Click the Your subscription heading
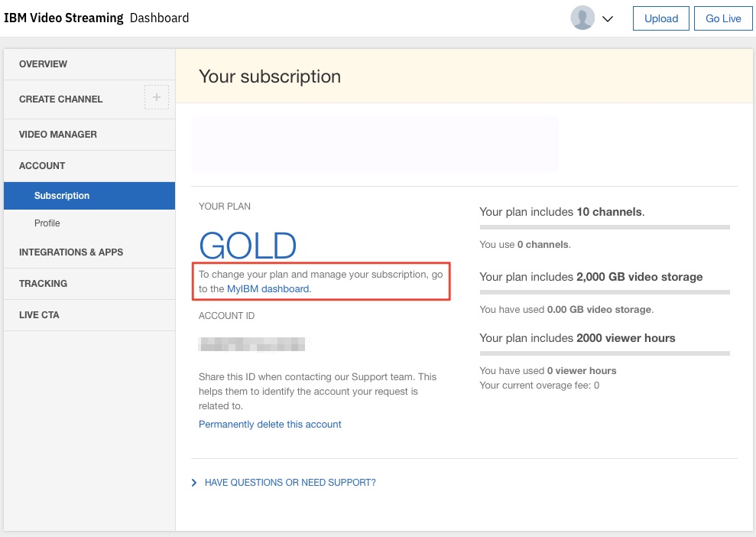The image size is (756, 537). (x=270, y=76)
